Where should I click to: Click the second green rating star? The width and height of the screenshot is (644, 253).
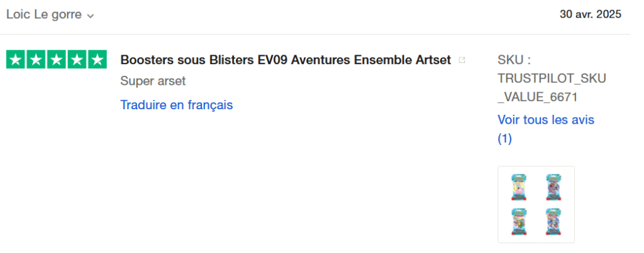pyautogui.click(x=36, y=60)
